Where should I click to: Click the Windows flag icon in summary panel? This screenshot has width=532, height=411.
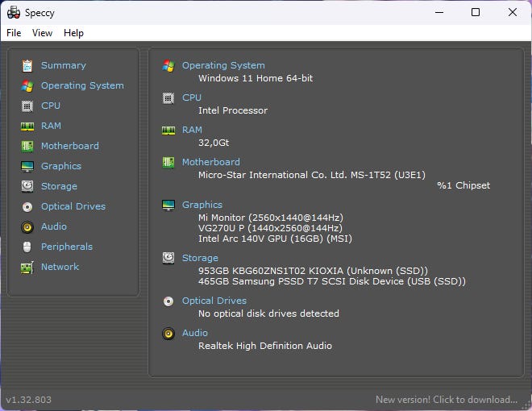pos(168,66)
